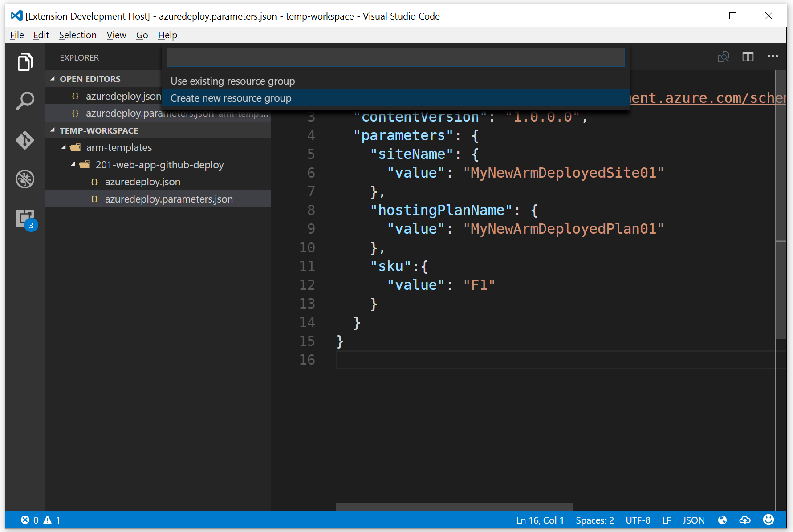Click the JSON file icon of azuredeploy.json in Open Editors
Screen dimensions: 793x532
75,96
